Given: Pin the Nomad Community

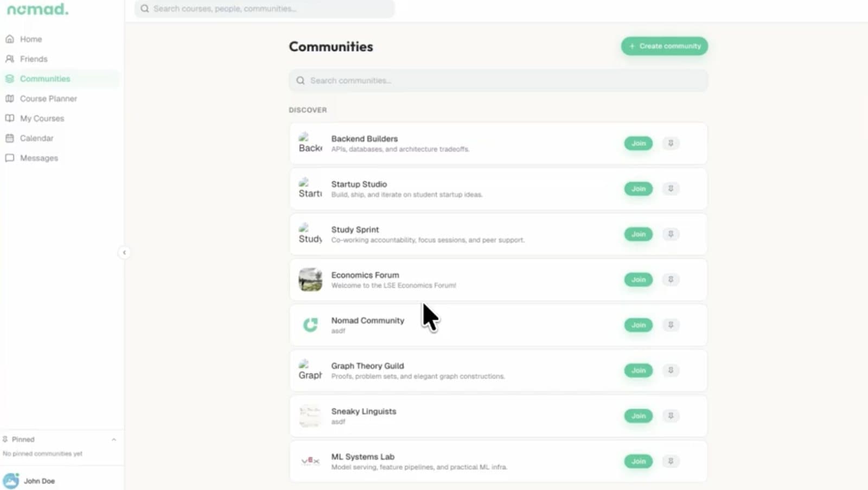Looking at the screenshot, I should point(671,325).
